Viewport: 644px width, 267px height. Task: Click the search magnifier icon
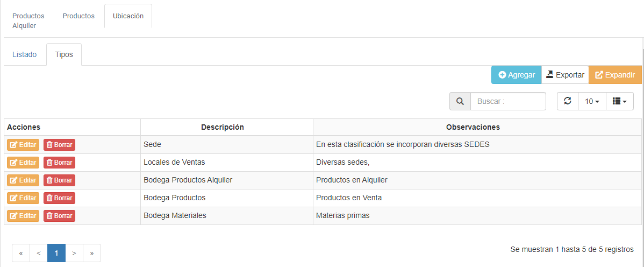coord(460,101)
